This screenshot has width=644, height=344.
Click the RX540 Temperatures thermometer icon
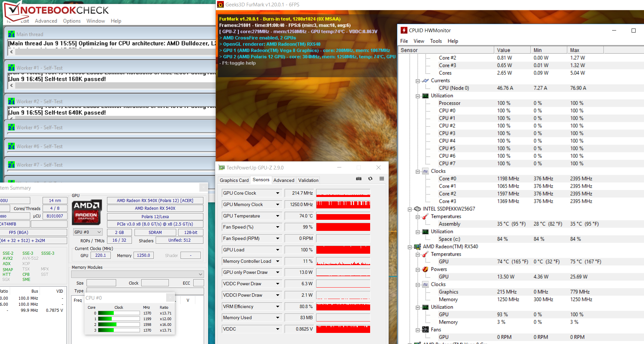(x=426, y=254)
